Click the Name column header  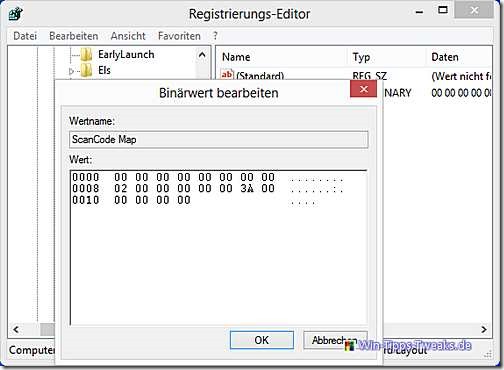pyautogui.click(x=236, y=57)
